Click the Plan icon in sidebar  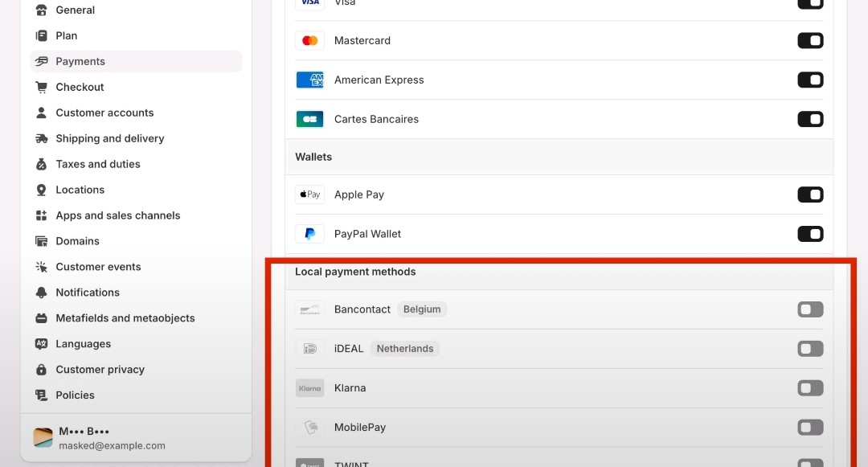click(x=41, y=35)
